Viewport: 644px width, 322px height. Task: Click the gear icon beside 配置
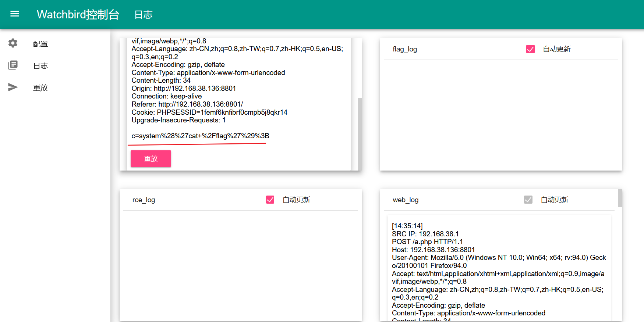[x=13, y=43]
